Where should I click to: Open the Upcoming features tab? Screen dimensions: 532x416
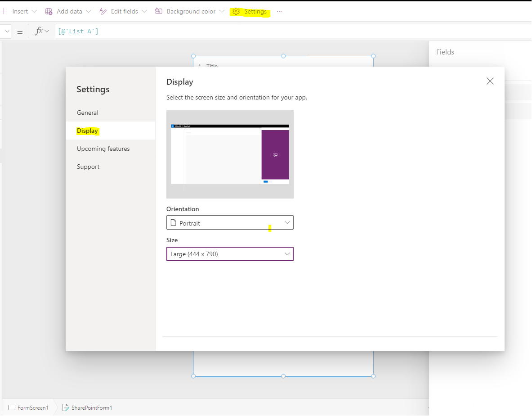pyautogui.click(x=103, y=149)
